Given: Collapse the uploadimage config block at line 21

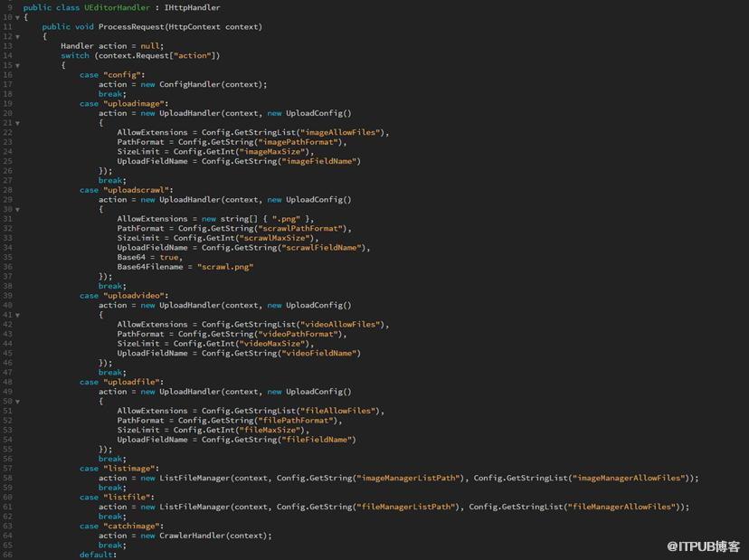Looking at the screenshot, I should tap(18, 123).
